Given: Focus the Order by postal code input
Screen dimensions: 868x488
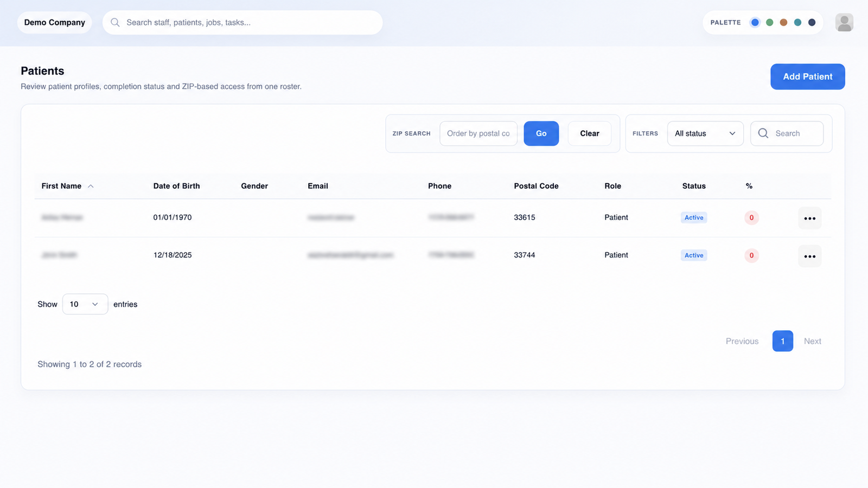Looking at the screenshot, I should click(478, 133).
